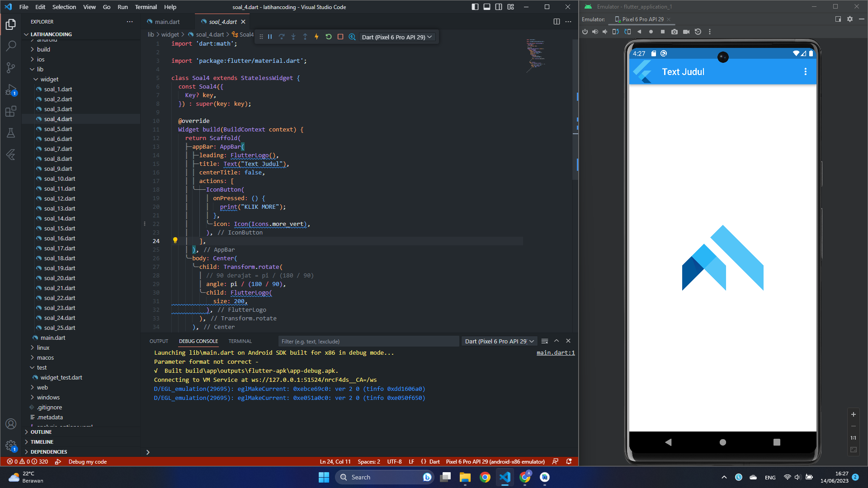Click the debug console filter field
The width and height of the screenshot is (868, 488).
pyautogui.click(x=368, y=341)
